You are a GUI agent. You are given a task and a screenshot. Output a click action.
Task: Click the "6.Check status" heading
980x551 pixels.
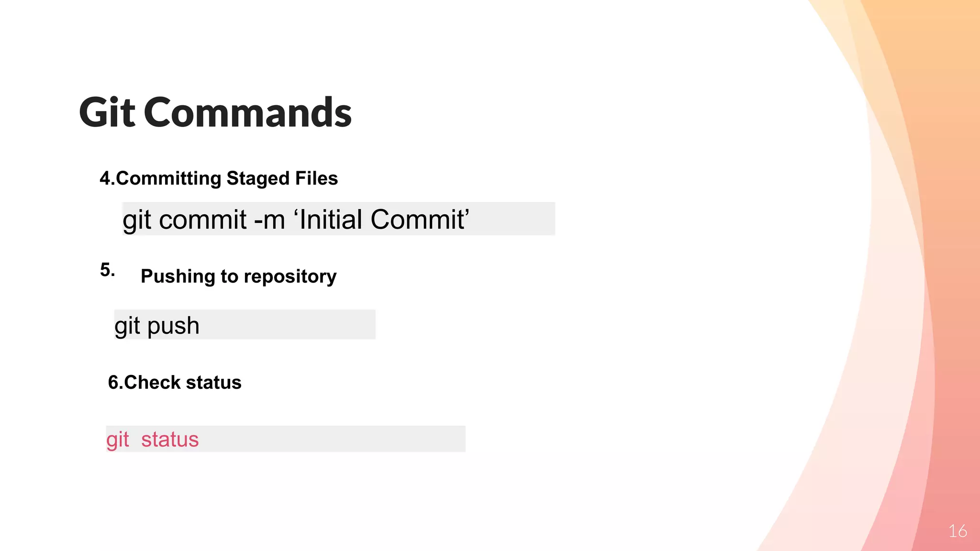(175, 383)
